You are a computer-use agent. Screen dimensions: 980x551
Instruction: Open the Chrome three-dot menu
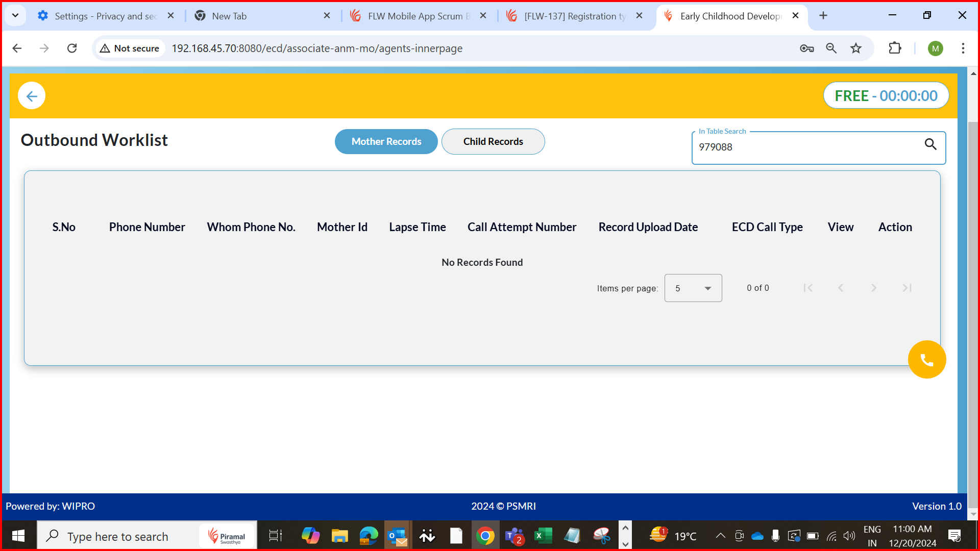[963, 48]
